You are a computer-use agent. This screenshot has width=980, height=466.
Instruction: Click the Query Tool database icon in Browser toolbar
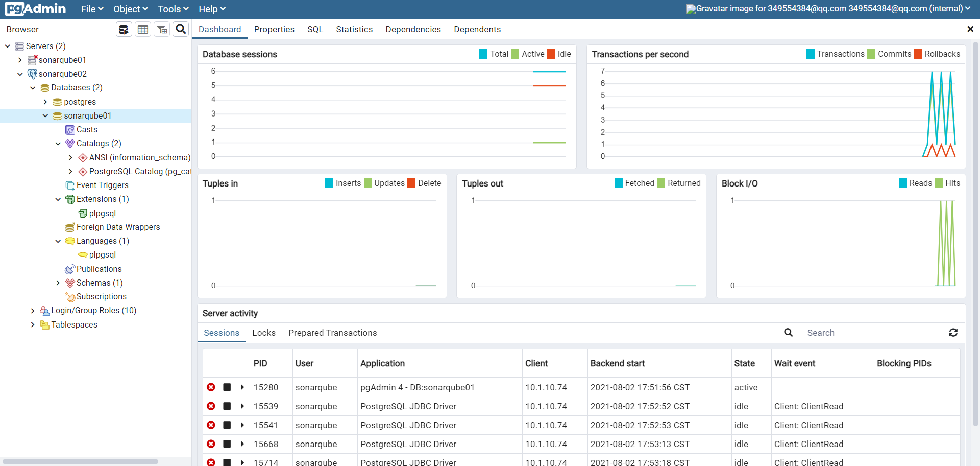tap(124, 29)
